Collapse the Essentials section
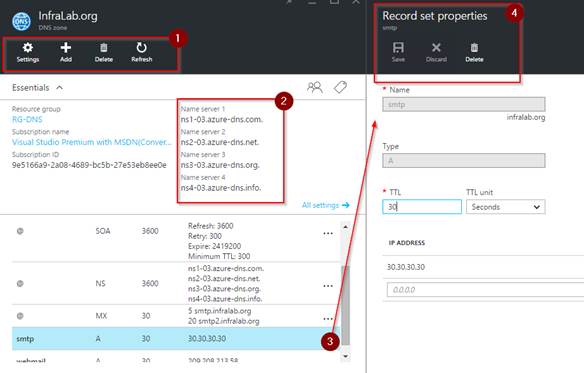The height and width of the screenshot is (373, 584). 60,88
